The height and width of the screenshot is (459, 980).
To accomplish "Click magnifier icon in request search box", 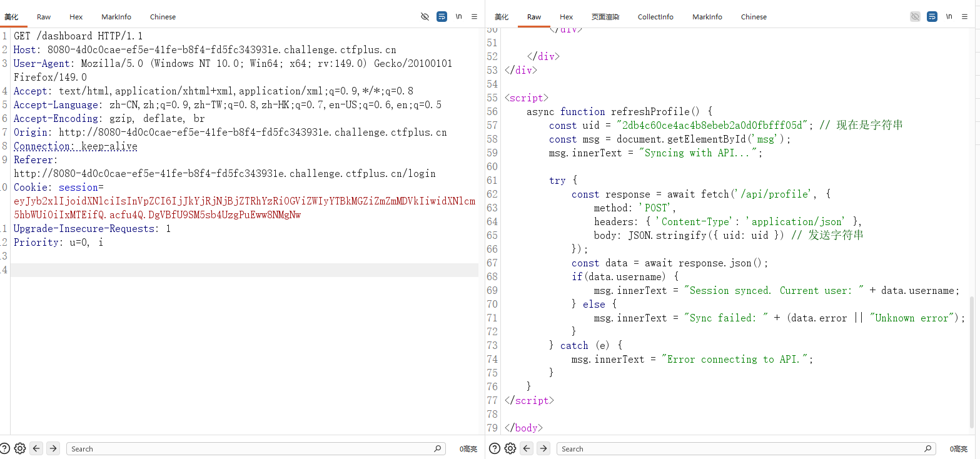I will coord(437,449).
